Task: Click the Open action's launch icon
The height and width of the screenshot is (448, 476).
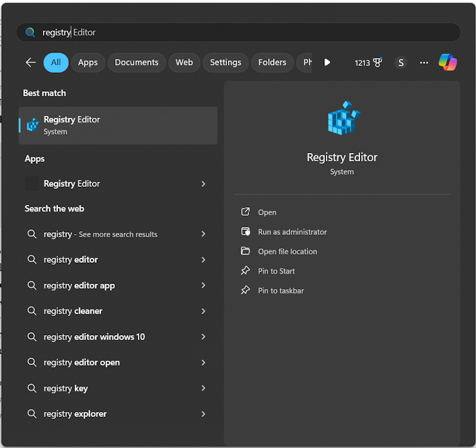Action: click(x=245, y=212)
